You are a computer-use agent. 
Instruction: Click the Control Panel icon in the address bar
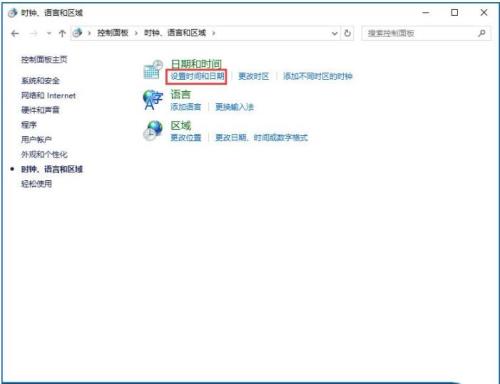(x=77, y=33)
